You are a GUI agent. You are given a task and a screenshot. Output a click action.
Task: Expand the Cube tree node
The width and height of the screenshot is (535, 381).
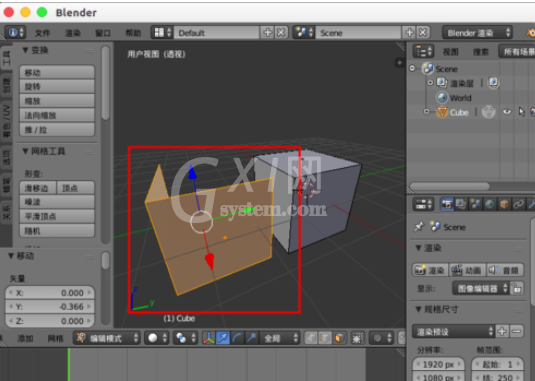tap(426, 112)
